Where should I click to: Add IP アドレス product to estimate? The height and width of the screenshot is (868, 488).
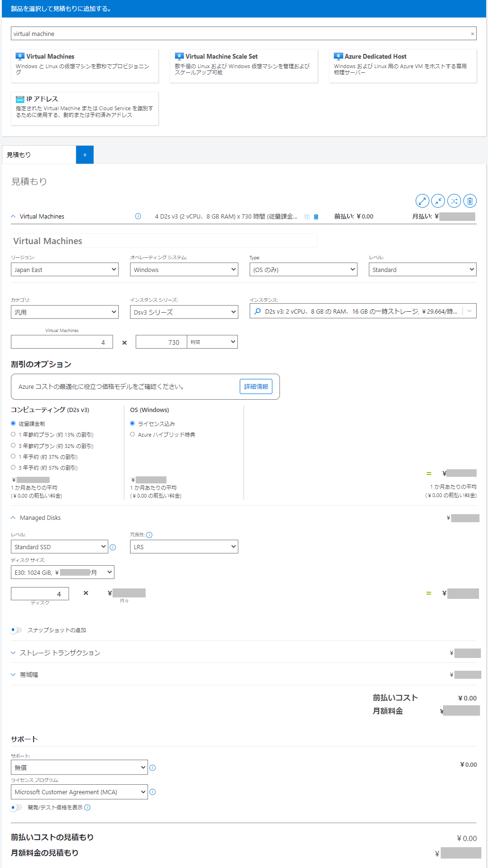tap(85, 108)
